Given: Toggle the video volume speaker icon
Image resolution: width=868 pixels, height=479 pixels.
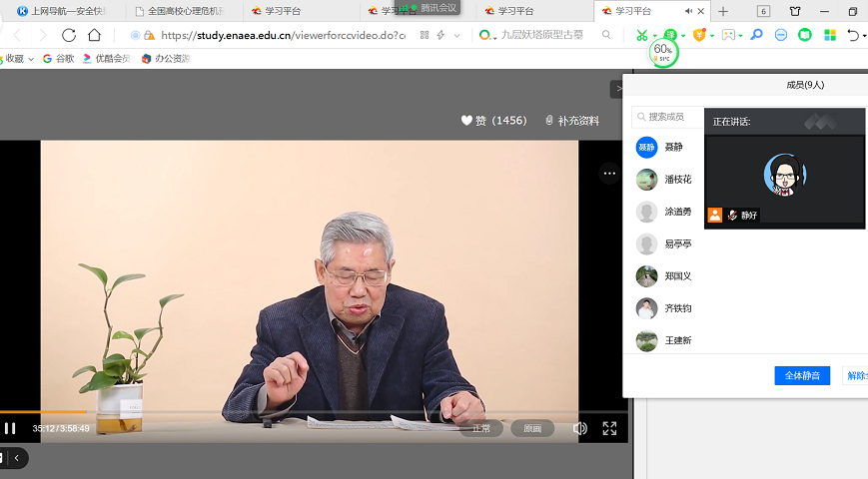Looking at the screenshot, I should [x=579, y=429].
